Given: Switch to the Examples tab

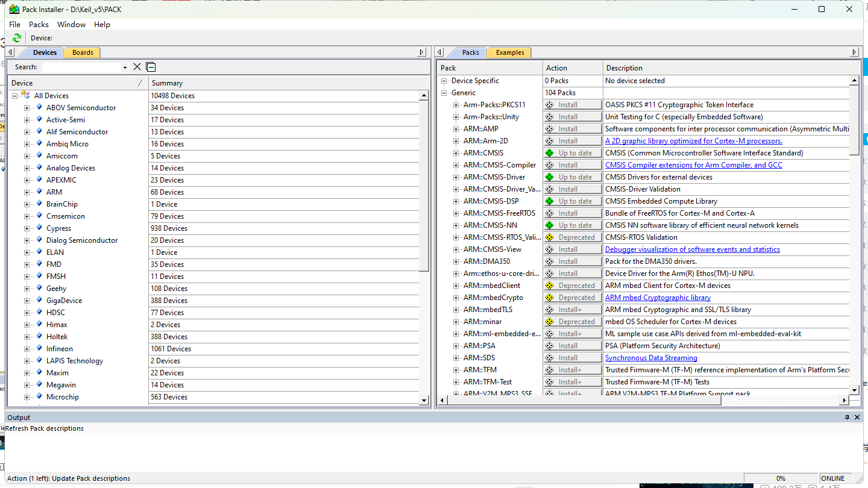Looking at the screenshot, I should point(510,52).
